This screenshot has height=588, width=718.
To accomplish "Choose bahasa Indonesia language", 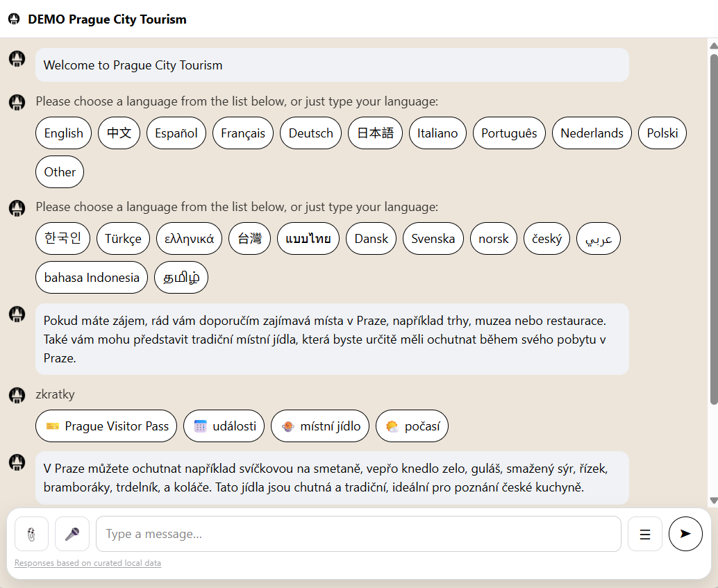I will click(92, 278).
